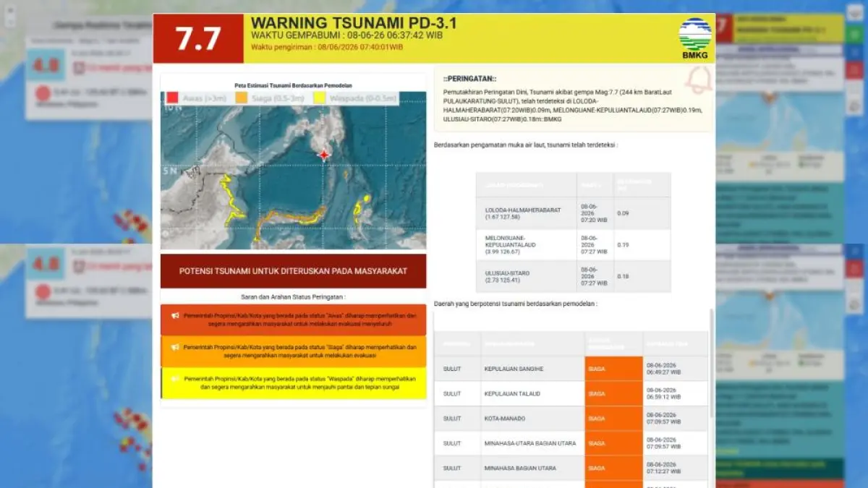Select the MINAHASA-UTARA BAGIAN UTARA cell
Screen dimensions: 868x488
coord(532,443)
